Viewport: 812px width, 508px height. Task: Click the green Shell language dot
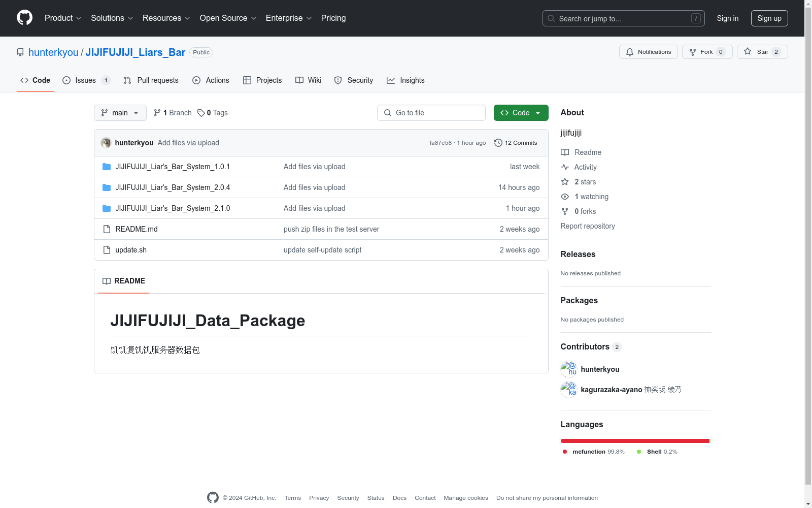coord(639,452)
